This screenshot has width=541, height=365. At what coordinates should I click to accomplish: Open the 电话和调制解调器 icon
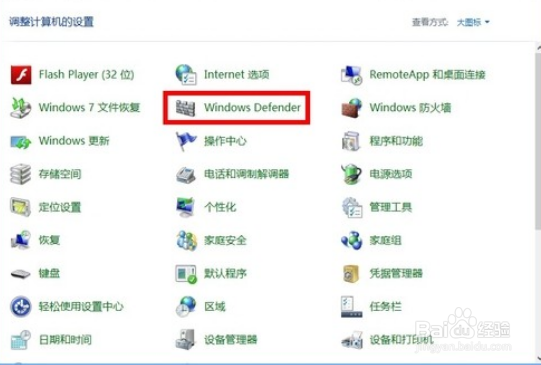(186, 174)
